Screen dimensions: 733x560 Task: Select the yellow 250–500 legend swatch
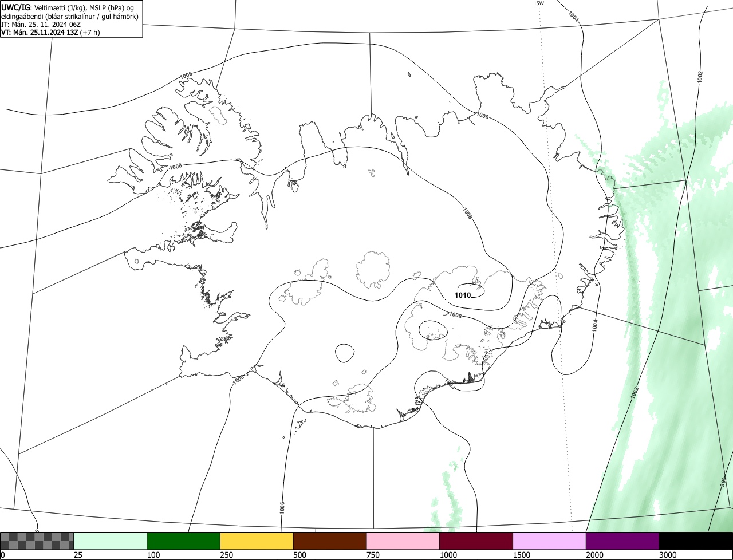tap(257, 541)
